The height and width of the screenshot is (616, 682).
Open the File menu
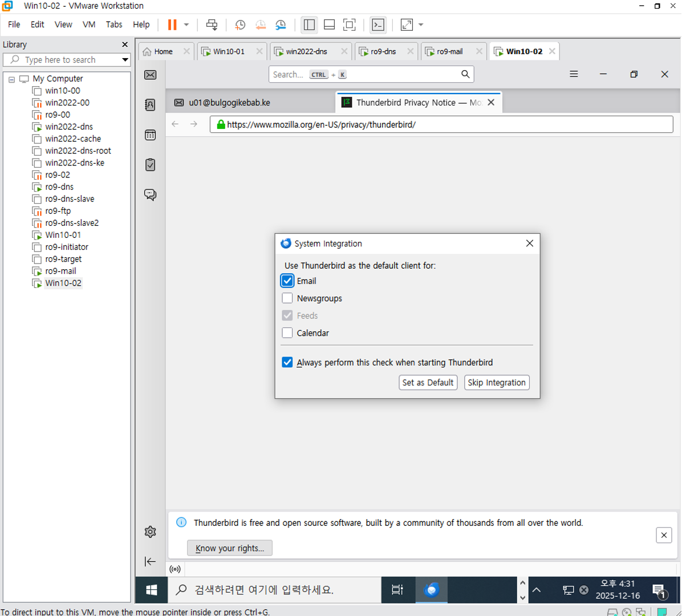14,25
